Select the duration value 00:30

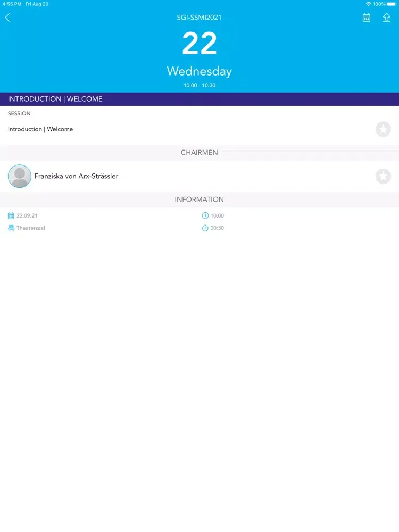pos(217,228)
